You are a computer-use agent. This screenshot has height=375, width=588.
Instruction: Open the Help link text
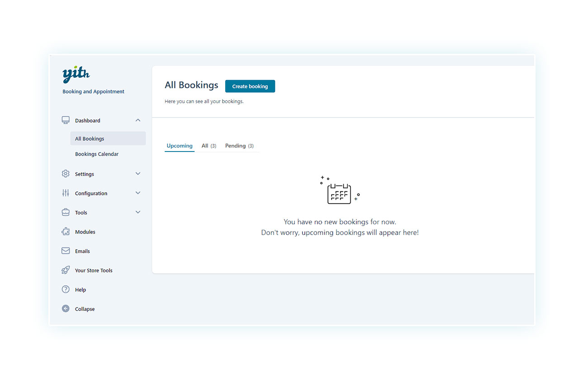point(81,290)
